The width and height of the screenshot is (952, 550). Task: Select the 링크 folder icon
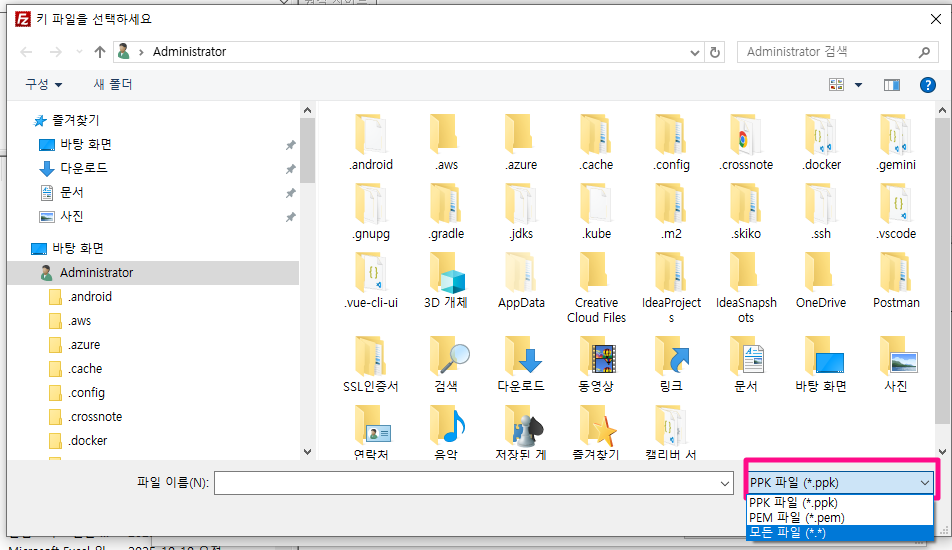coord(673,356)
